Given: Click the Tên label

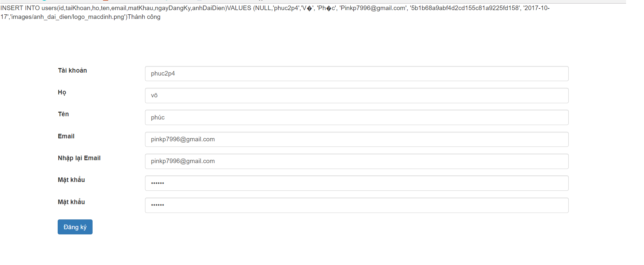Looking at the screenshot, I should (63, 114).
